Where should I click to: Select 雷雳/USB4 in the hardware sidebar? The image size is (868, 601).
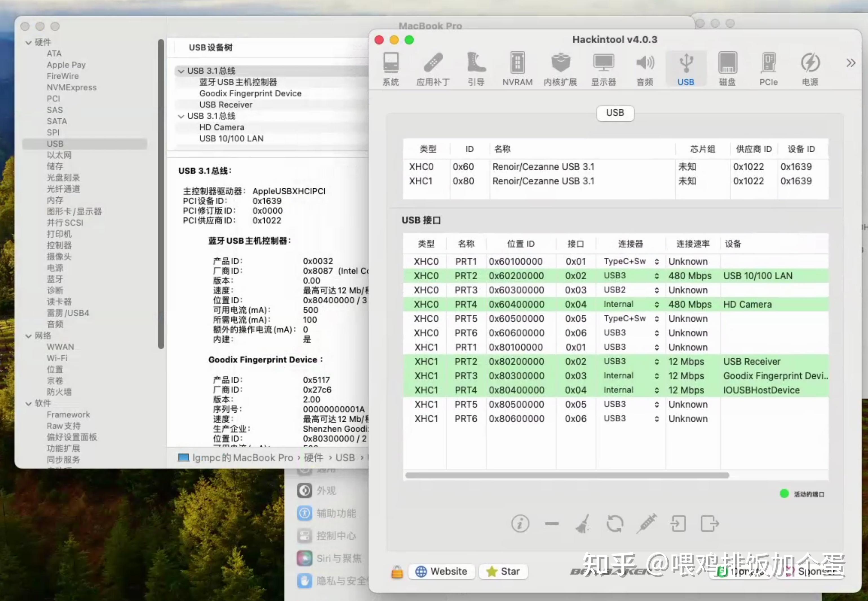click(68, 313)
